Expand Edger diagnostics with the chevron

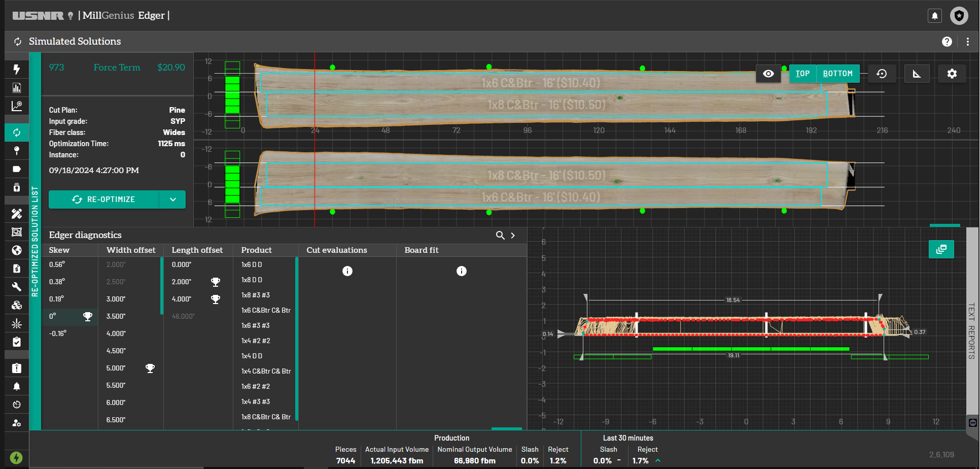click(x=513, y=235)
